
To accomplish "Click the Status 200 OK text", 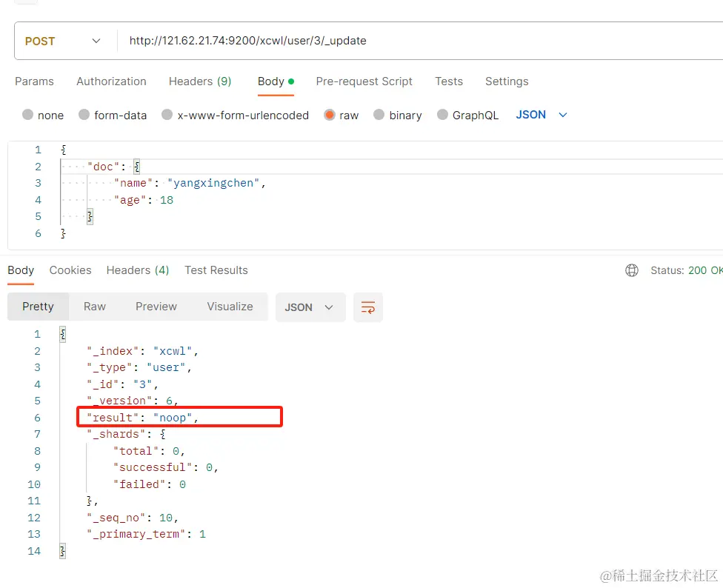I will pyautogui.click(x=686, y=270).
